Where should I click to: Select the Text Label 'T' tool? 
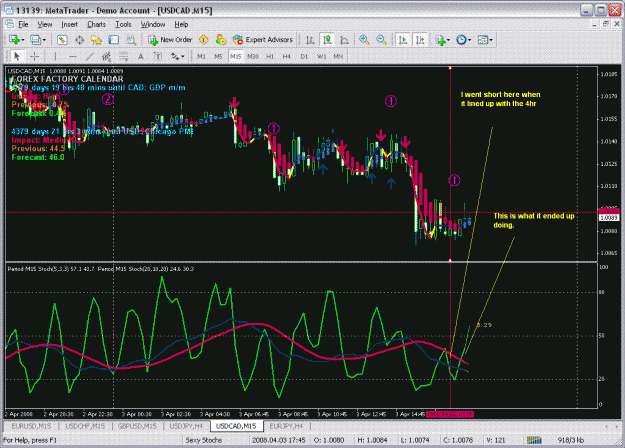(158, 56)
